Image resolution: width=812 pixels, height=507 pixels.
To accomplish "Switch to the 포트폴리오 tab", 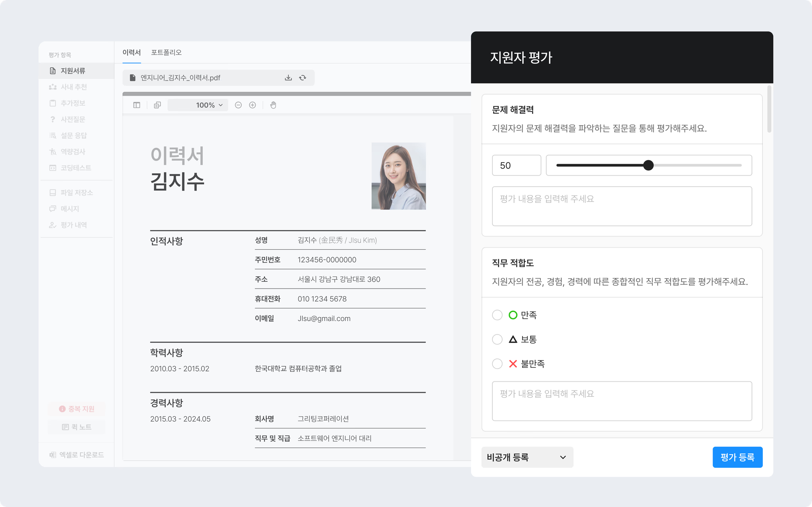I will (166, 53).
